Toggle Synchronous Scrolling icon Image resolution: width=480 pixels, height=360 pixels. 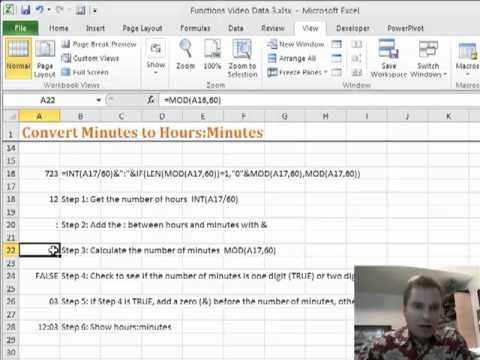357,58
